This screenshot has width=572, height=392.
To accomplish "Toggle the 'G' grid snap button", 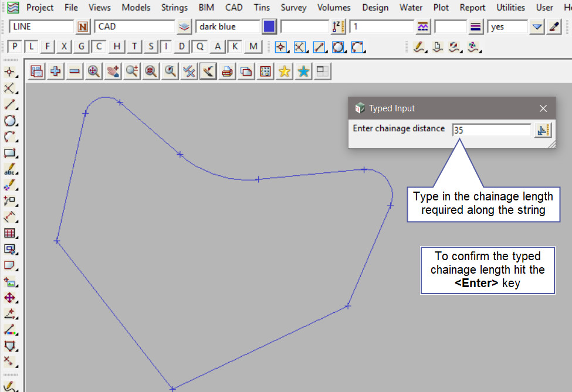I will tap(82, 47).
